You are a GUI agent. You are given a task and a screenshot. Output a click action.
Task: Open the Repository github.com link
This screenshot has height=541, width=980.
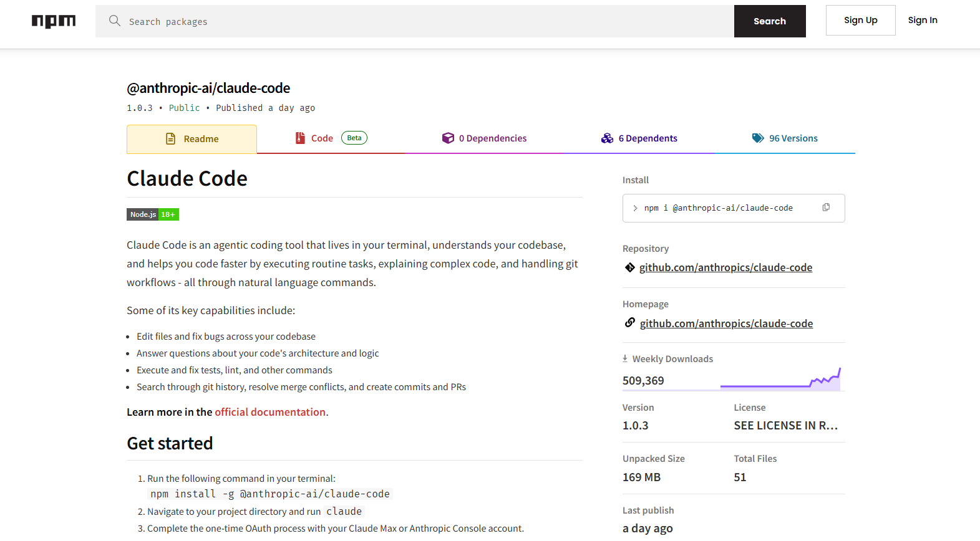[x=725, y=267]
